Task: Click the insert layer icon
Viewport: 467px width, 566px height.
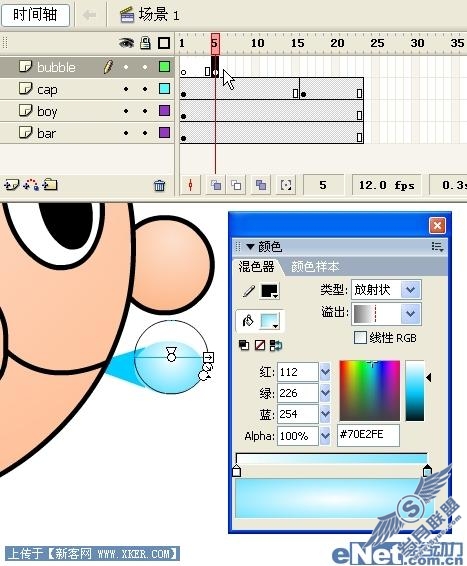Action: [x=12, y=185]
